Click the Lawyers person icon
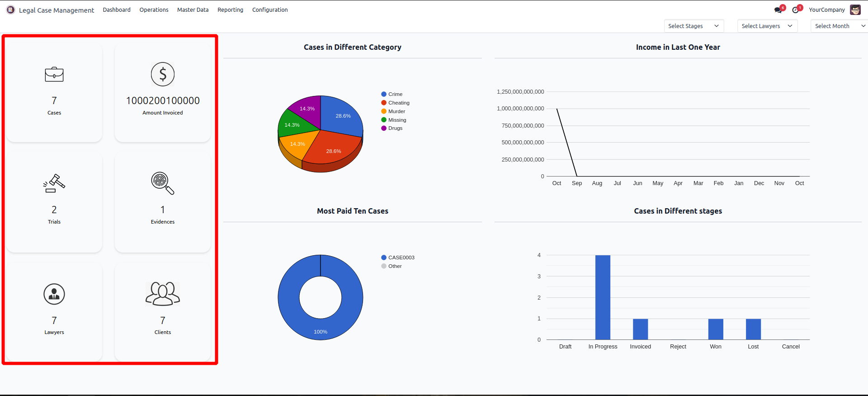 coord(54,294)
